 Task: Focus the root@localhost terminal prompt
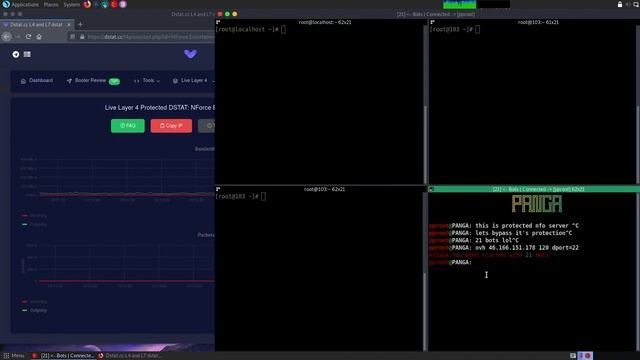(x=251, y=29)
